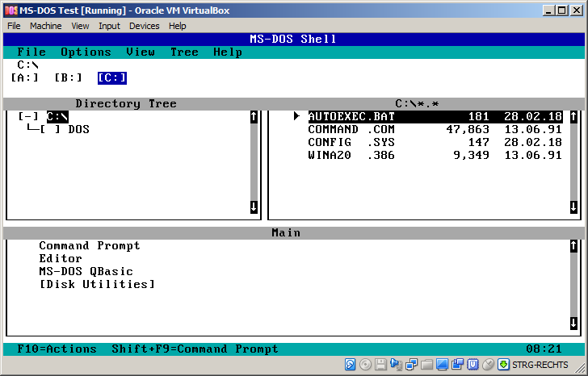Click the C:\*.* file panel title

pos(417,104)
